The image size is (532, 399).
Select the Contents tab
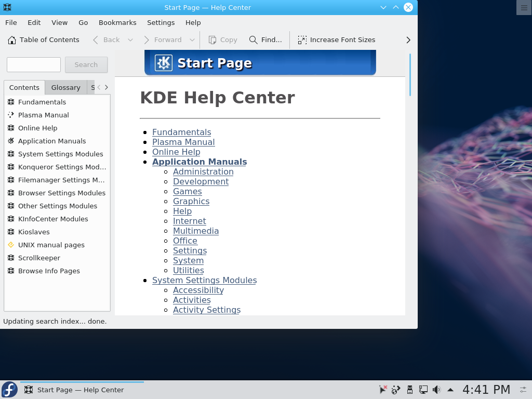pyautogui.click(x=24, y=87)
